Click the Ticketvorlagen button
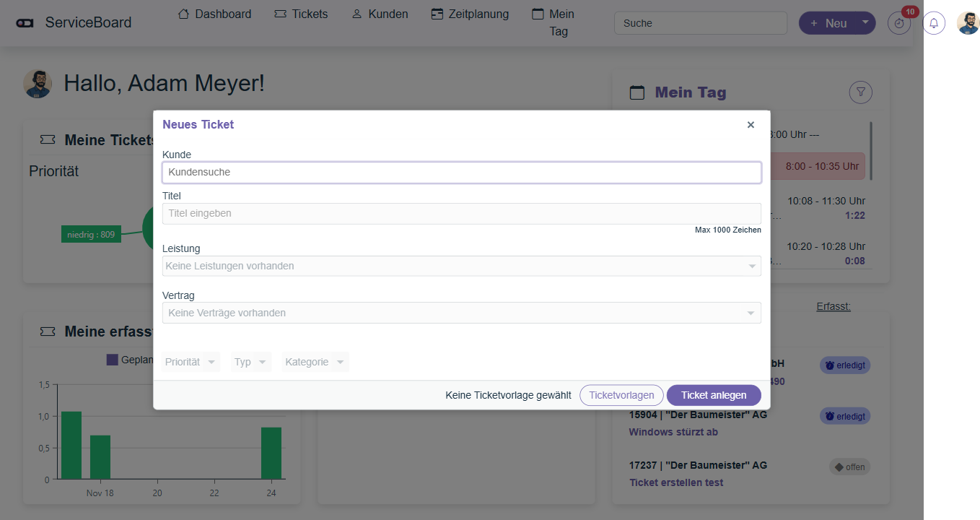This screenshot has width=980, height=520. pos(621,395)
